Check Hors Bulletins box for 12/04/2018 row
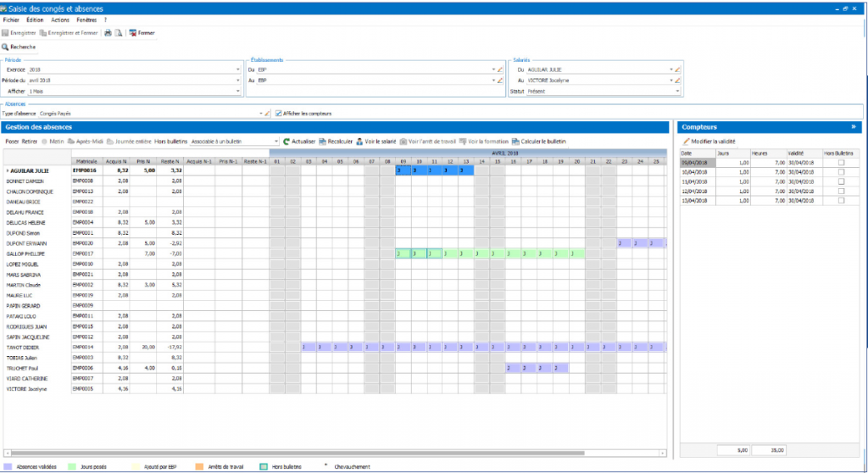868x473 pixels. [842, 191]
